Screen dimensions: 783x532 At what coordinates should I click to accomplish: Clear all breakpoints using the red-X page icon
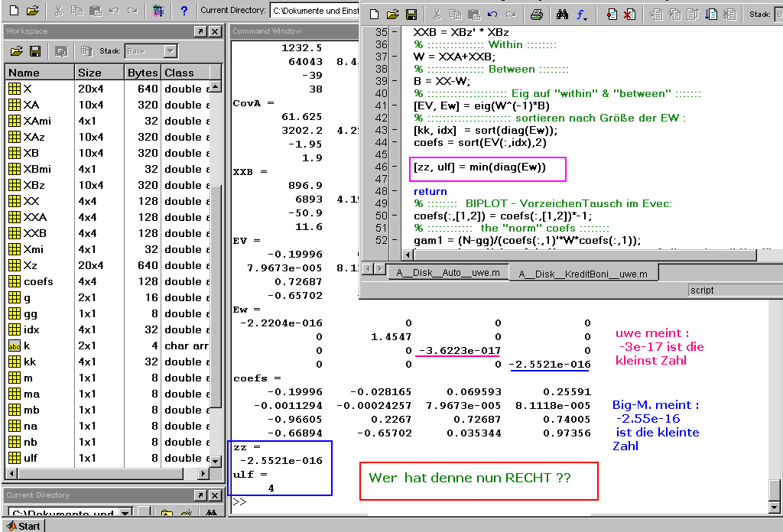[x=629, y=15]
